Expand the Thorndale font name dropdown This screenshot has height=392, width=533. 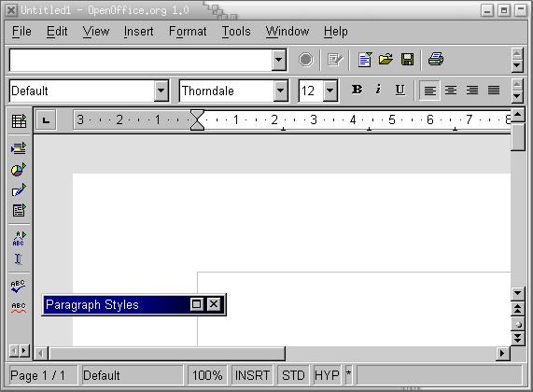[x=280, y=91]
